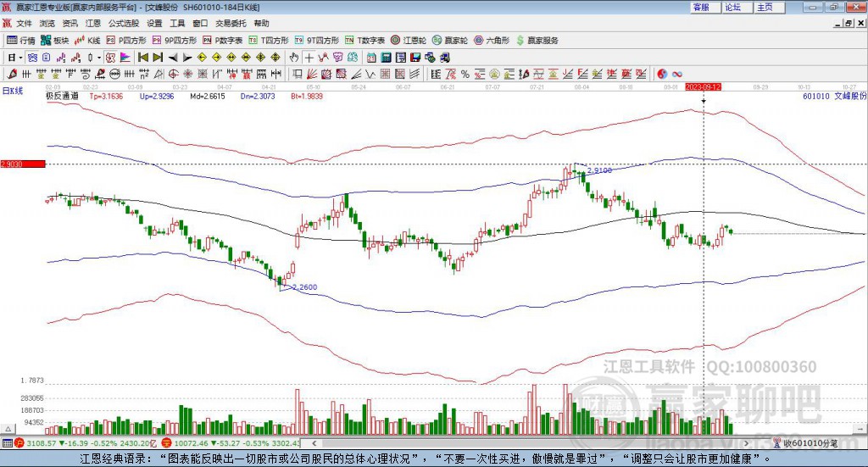
Task: Click the 沪 Shanghai index status icon
Action: point(19,443)
